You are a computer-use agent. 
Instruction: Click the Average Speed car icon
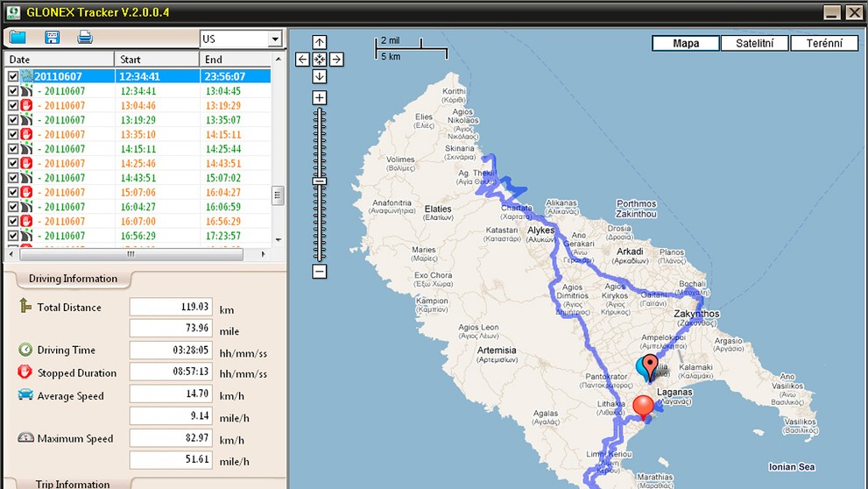point(25,394)
